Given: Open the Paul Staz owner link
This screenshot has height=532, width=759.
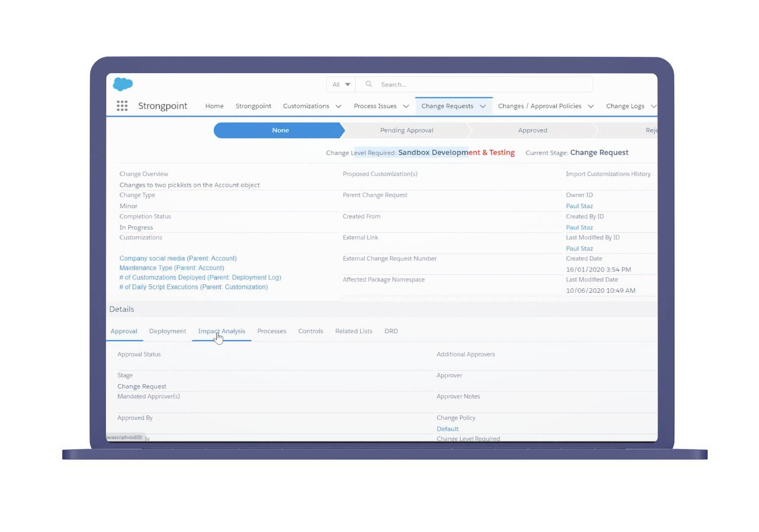Looking at the screenshot, I should coord(579,206).
